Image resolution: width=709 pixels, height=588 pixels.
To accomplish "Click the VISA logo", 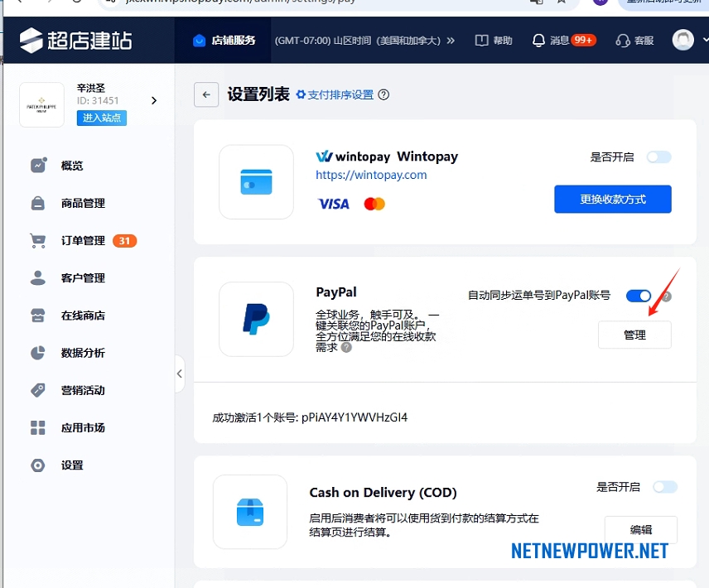I will (x=333, y=204).
